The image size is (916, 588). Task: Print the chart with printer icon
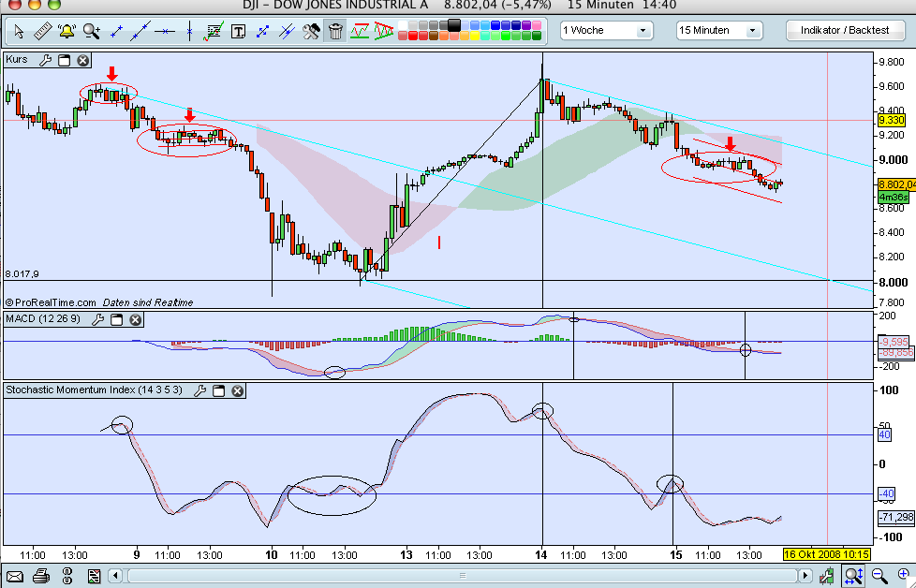click(x=41, y=577)
